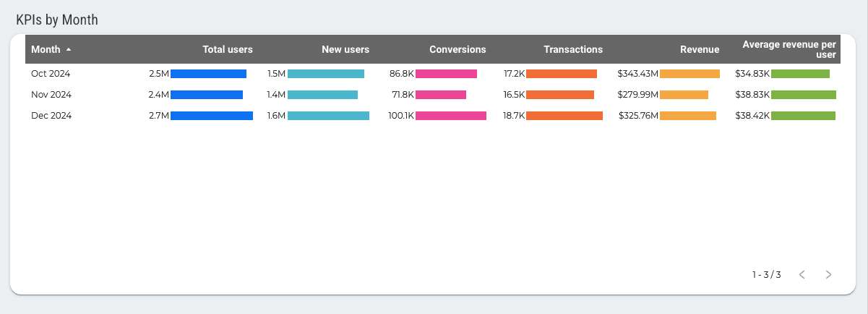Click the pink Dec 2024 conversions bar

451,116
